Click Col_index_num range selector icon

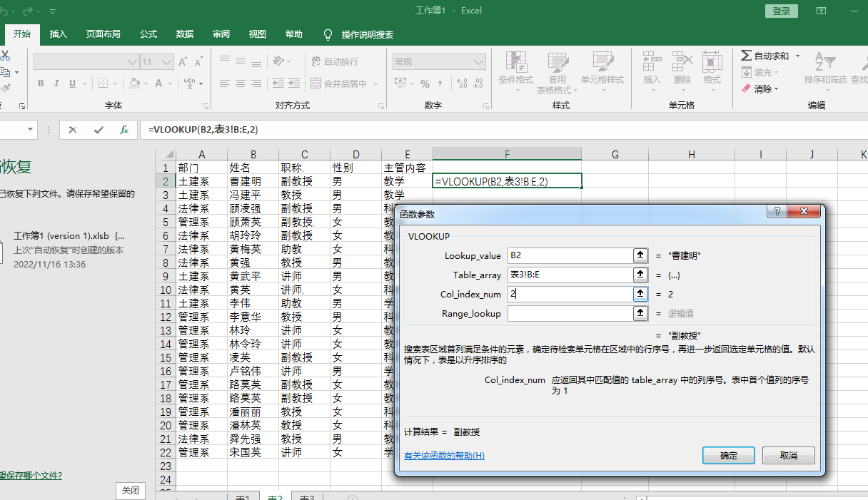pyautogui.click(x=640, y=294)
